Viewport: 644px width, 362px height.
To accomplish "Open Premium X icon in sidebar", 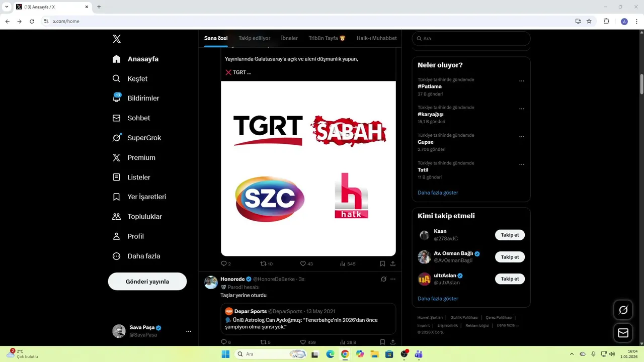I will [x=116, y=157].
